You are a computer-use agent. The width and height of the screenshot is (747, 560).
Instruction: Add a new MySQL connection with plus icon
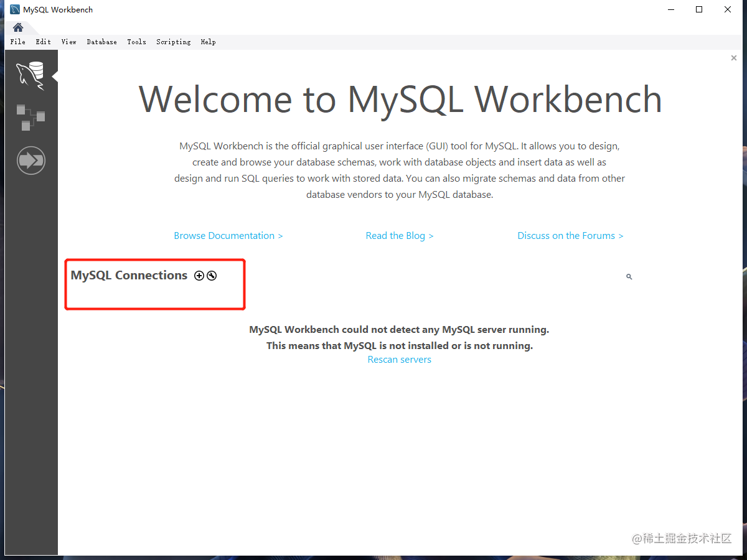[199, 276]
